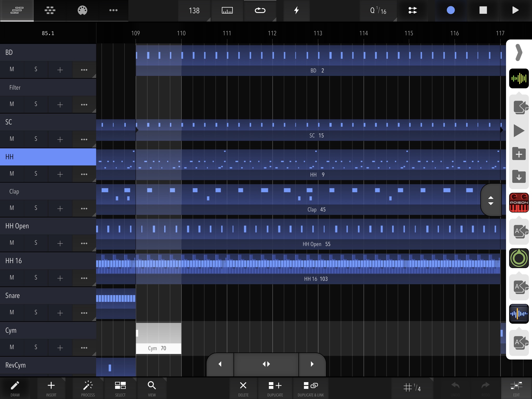Select the RevCym track header
The image size is (532, 399).
48,365
